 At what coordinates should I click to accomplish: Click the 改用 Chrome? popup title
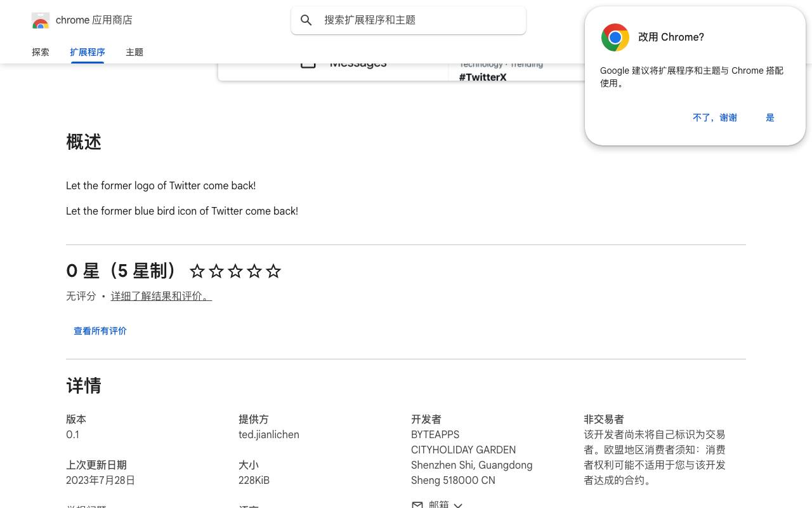[671, 37]
